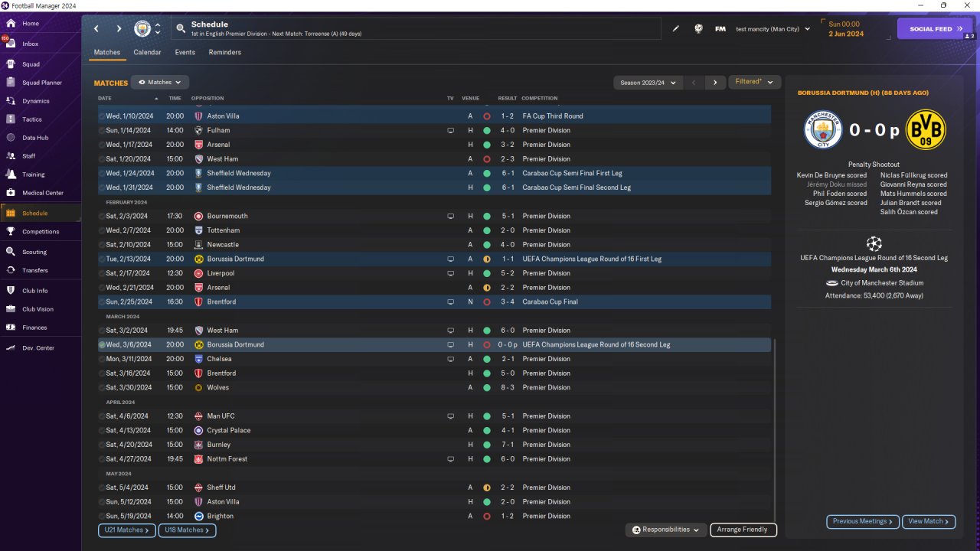
Task: Open the Inbox in the sidebar
Action: tap(31, 44)
